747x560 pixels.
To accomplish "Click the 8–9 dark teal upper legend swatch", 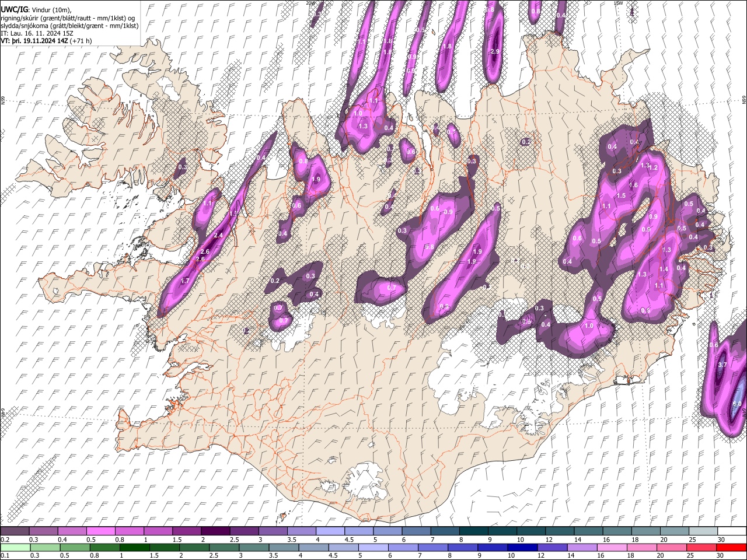I will [474, 531].
